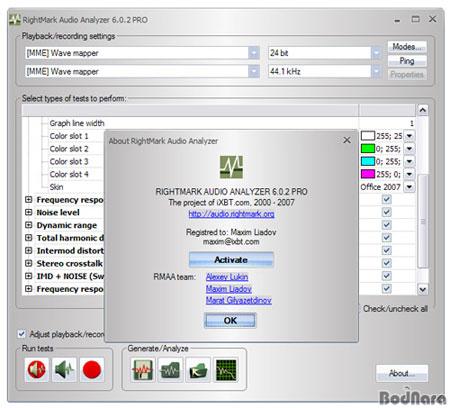Expand the Dynamic range tree node
Screen dimensions: 450x408
(29, 225)
